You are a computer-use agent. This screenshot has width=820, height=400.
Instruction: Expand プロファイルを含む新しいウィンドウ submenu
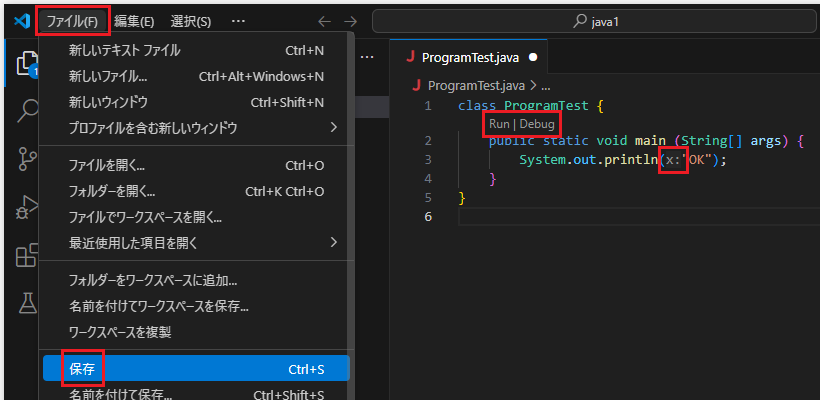194,128
